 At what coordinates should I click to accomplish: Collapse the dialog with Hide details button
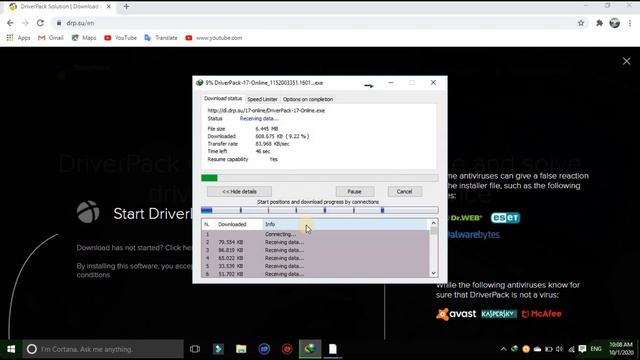[239, 191]
